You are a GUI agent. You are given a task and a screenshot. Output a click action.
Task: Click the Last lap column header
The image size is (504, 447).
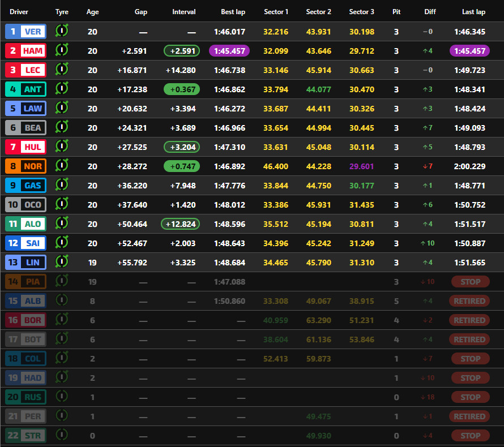pyautogui.click(x=474, y=12)
